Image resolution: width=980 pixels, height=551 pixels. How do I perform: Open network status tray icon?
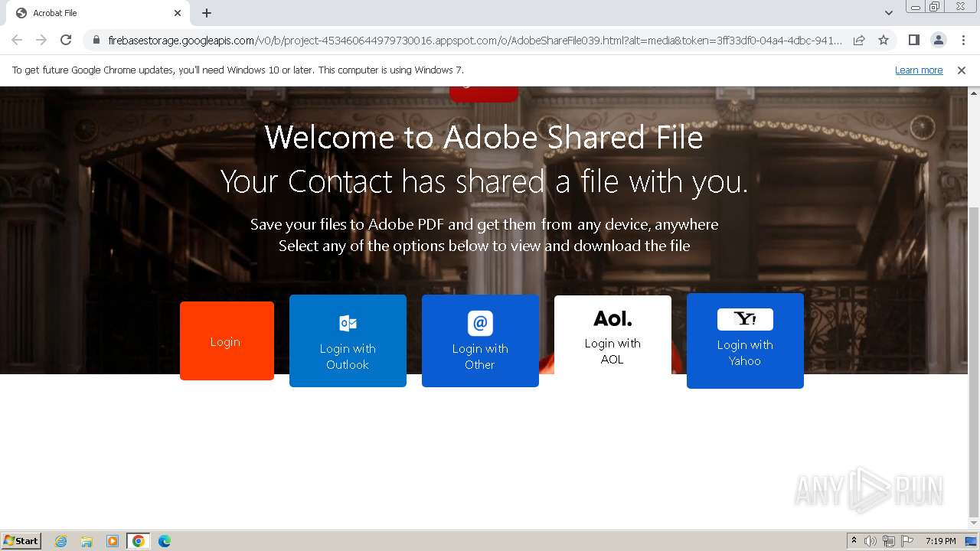pos(889,541)
